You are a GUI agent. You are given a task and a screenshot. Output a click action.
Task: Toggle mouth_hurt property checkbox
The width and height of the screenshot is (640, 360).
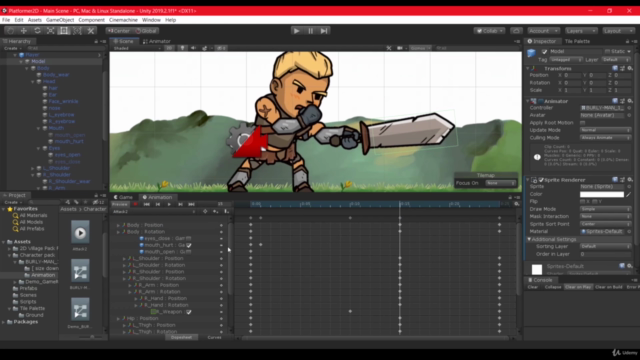tap(189, 245)
